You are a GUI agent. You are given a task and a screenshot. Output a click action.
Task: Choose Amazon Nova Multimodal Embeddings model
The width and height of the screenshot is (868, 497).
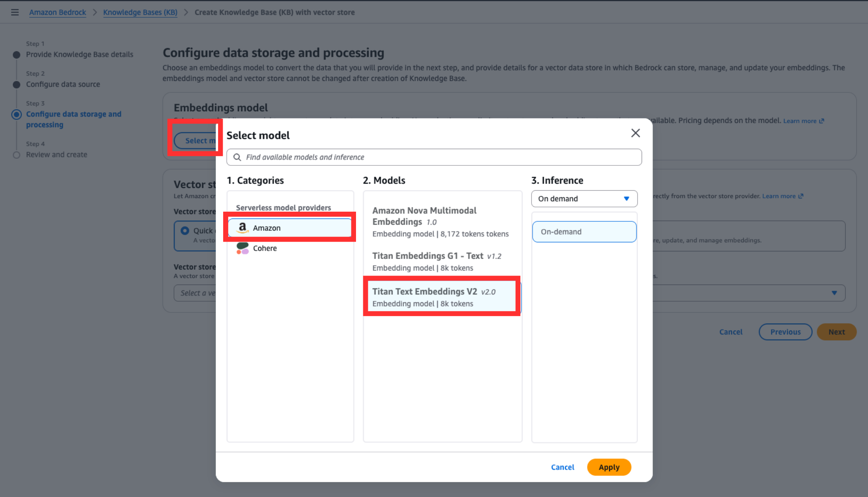[x=443, y=222]
